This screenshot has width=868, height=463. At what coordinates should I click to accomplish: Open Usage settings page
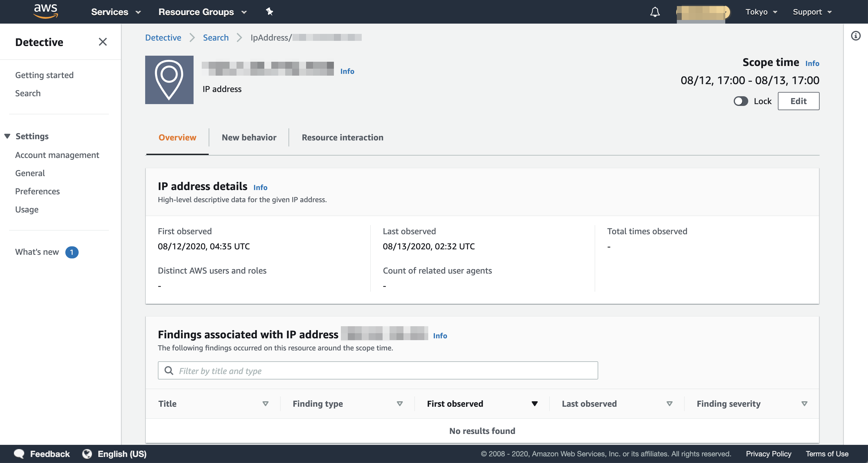pos(27,209)
